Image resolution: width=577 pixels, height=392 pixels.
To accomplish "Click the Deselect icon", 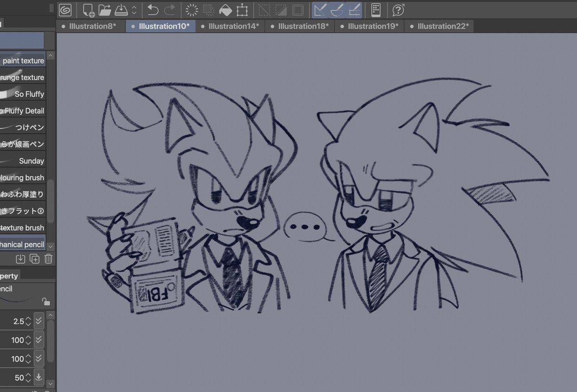I will click(x=264, y=10).
